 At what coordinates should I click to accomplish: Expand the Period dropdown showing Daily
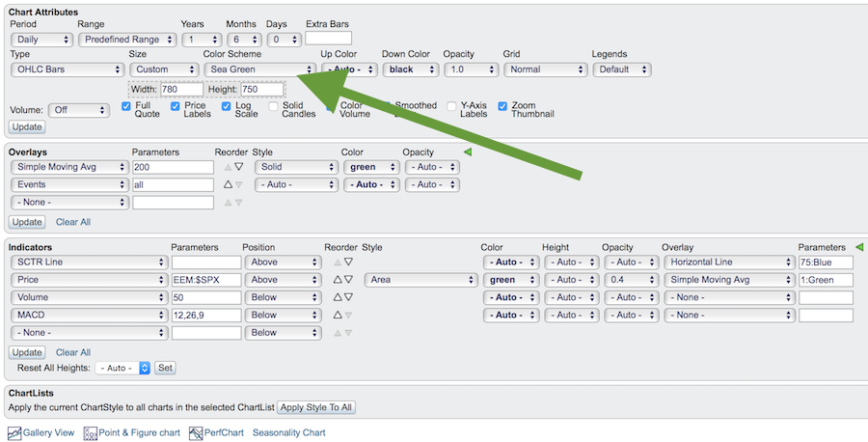point(41,40)
